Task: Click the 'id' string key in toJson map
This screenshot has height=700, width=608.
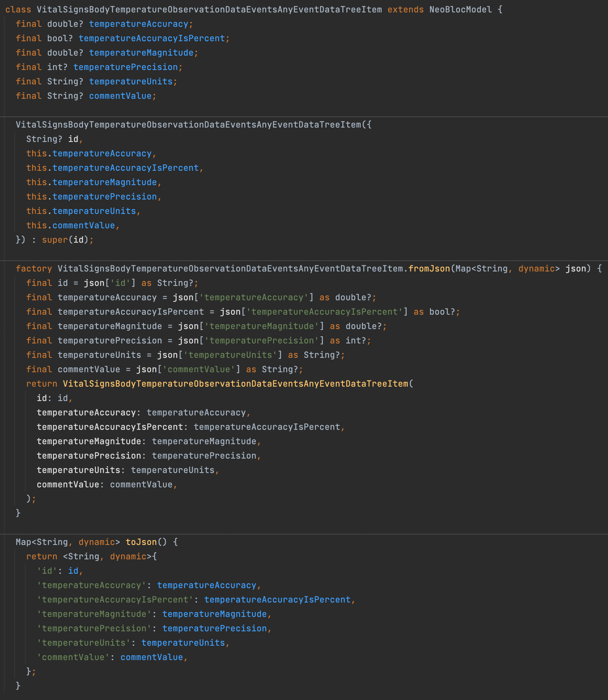Action: tap(47, 571)
